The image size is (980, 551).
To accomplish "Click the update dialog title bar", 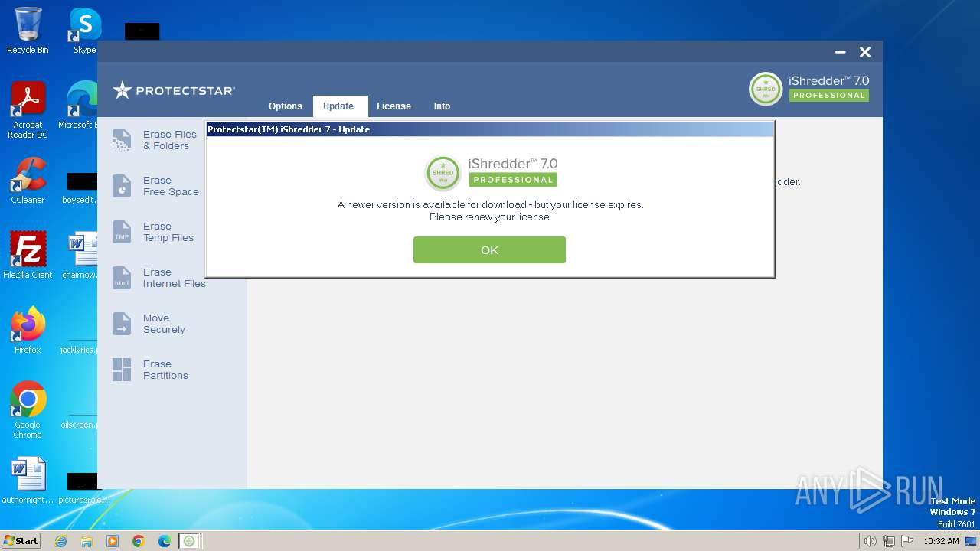I will click(490, 129).
